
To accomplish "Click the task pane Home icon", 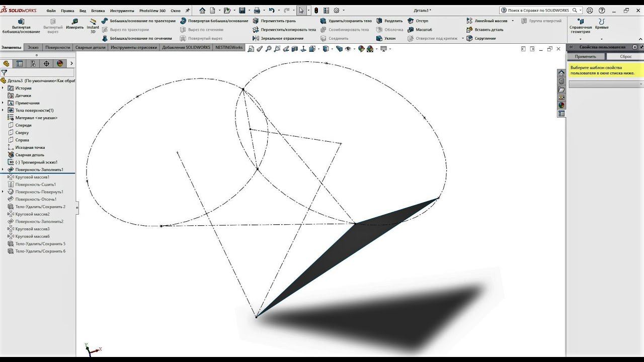I will pyautogui.click(x=561, y=73).
